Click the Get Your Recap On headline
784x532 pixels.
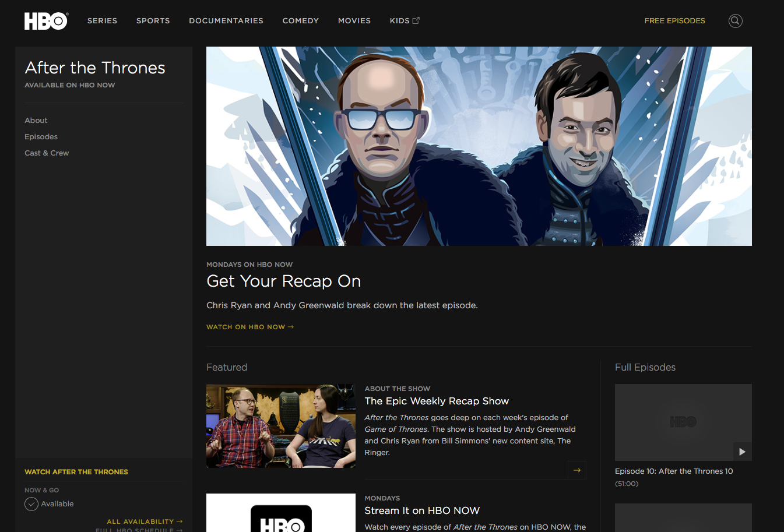click(x=284, y=281)
